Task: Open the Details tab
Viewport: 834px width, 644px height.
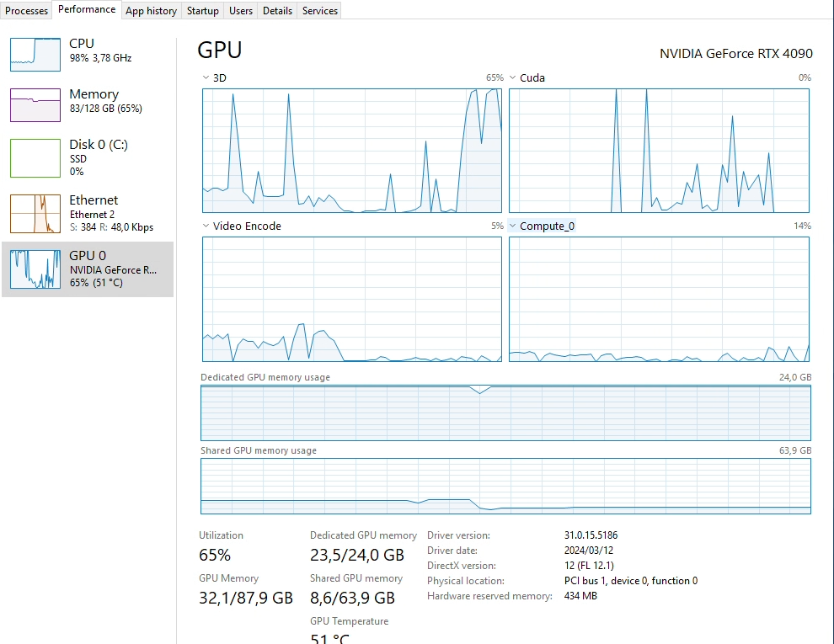Action: [x=277, y=11]
